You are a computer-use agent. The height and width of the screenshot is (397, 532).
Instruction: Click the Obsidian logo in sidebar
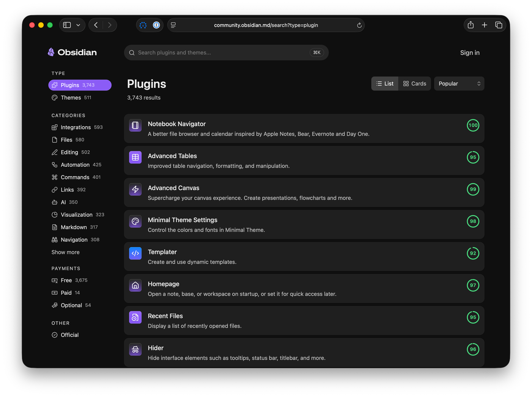click(72, 52)
